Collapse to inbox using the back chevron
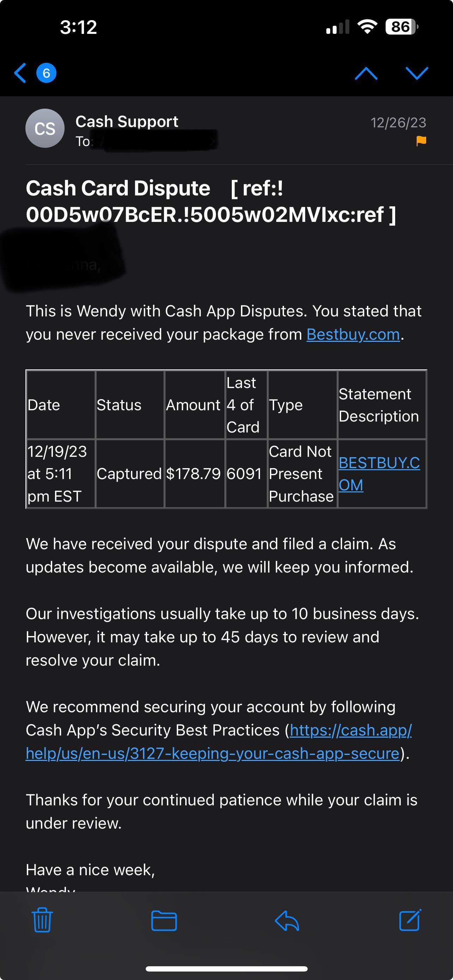 [20, 72]
